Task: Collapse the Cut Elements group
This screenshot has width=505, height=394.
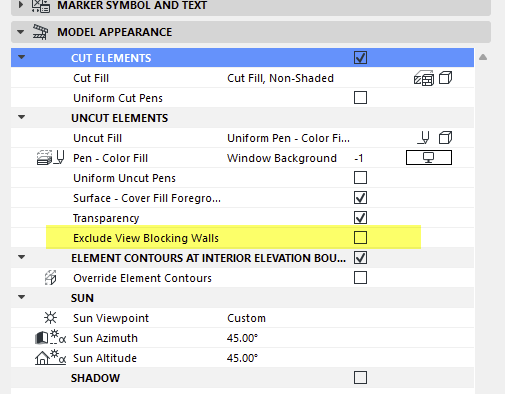Action: pyautogui.click(x=22, y=57)
